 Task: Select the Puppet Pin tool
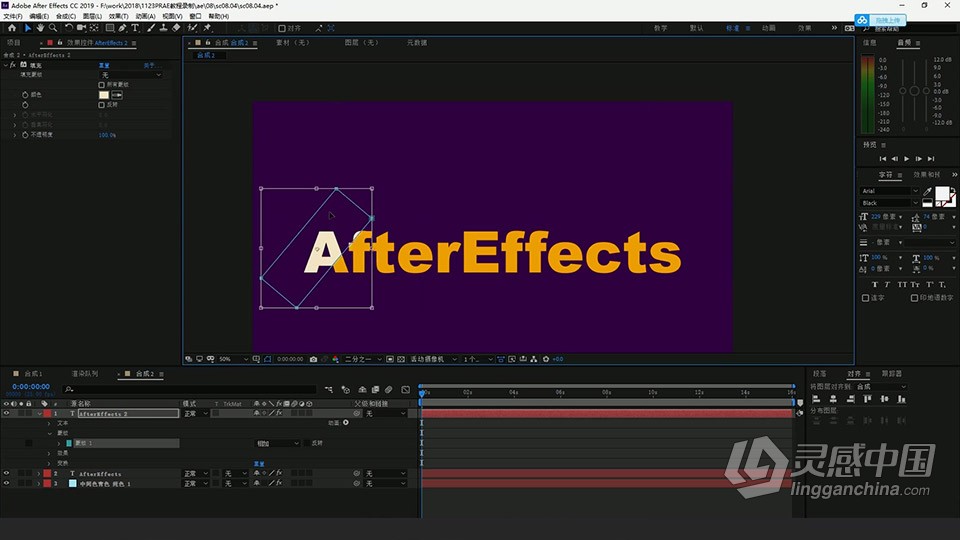[x=208, y=28]
